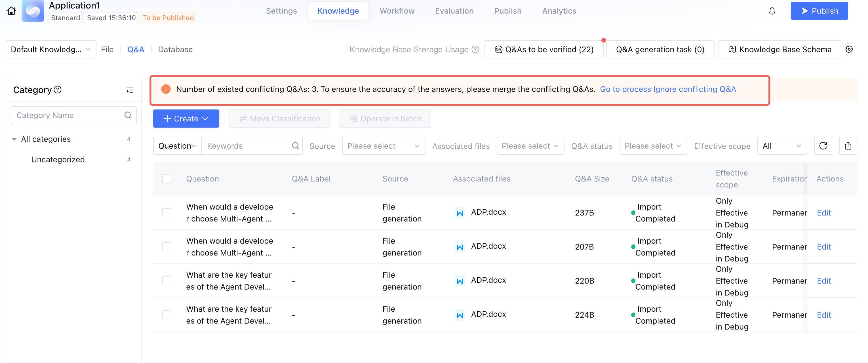
Task: Click the export Q&A icon
Action: click(848, 146)
